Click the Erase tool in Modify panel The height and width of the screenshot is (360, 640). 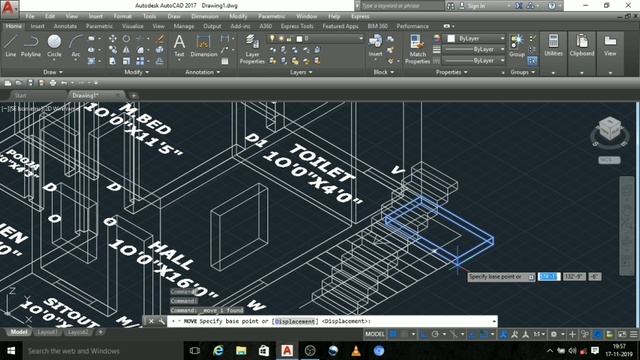tap(160, 39)
